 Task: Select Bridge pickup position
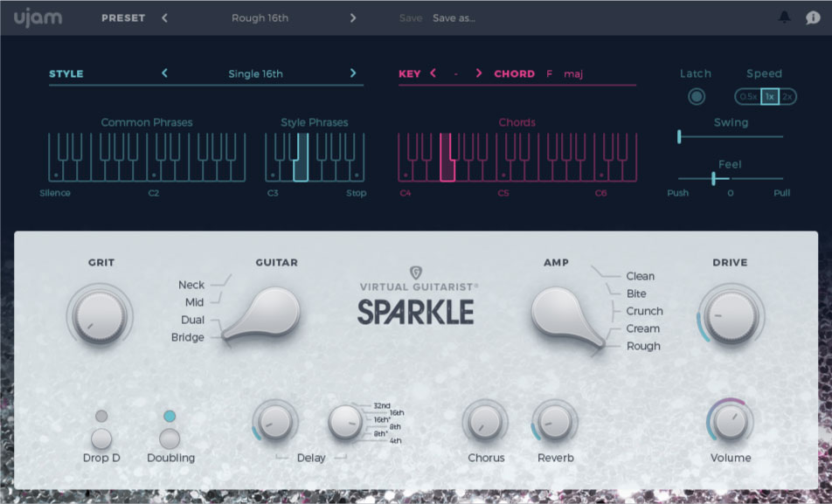coord(188,337)
